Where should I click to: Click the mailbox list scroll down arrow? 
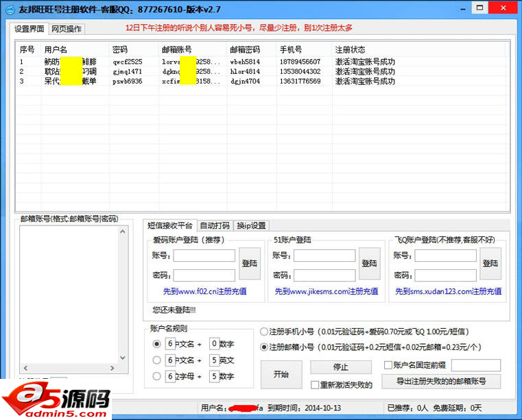123,358
